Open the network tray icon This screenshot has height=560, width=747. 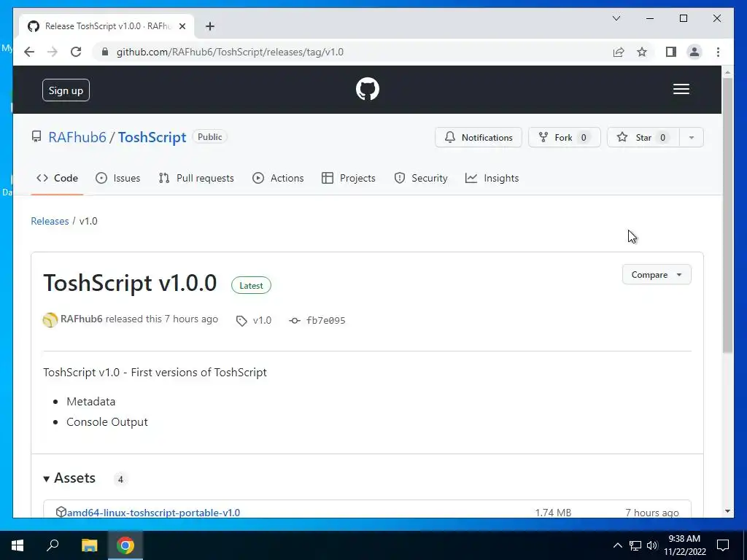(635, 545)
